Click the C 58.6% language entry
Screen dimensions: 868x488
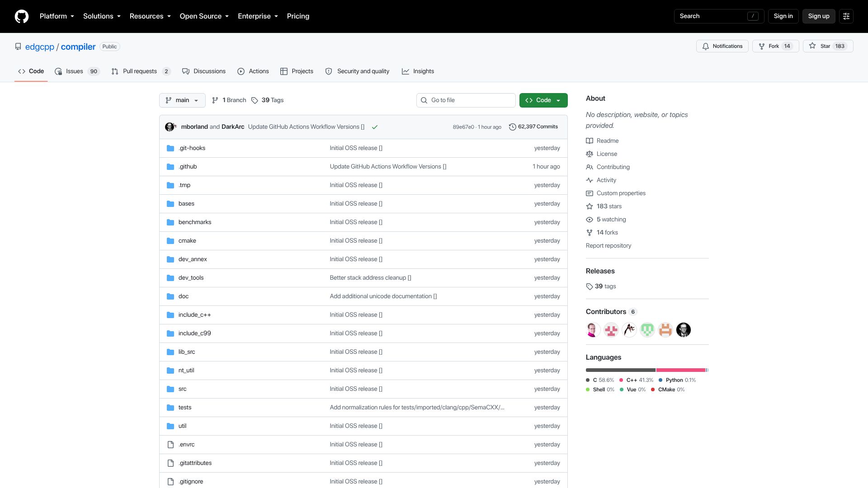pos(600,380)
